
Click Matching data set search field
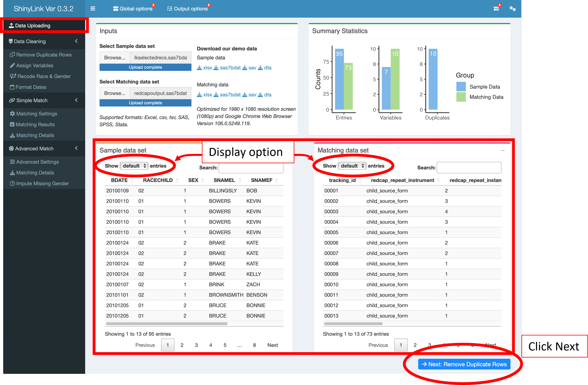tap(469, 168)
